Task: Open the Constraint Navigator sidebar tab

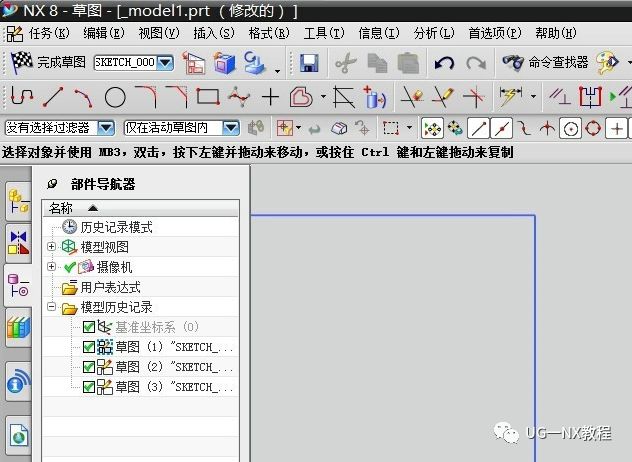Action: pos(18,243)
